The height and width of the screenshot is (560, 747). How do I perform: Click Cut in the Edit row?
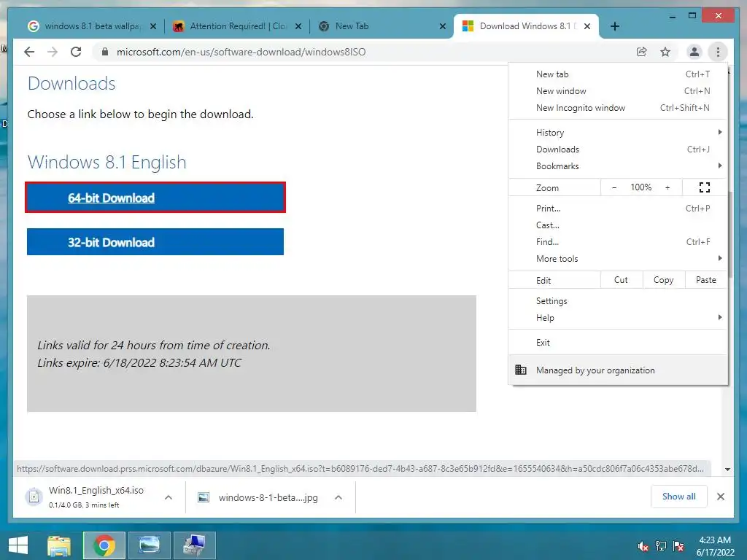[622, 280]
